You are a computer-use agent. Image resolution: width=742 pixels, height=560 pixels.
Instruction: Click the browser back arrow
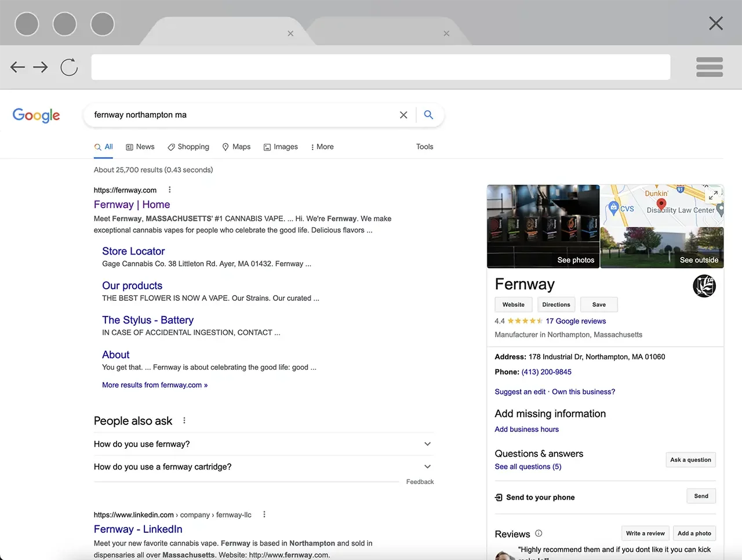[x=17, y=67]
